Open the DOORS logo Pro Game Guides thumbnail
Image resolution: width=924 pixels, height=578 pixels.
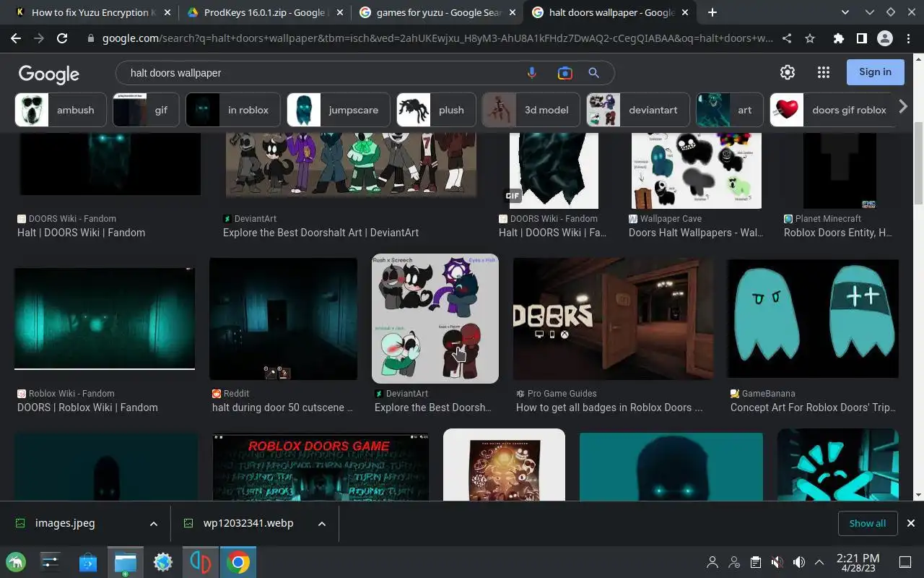click(x=613, y=319)
